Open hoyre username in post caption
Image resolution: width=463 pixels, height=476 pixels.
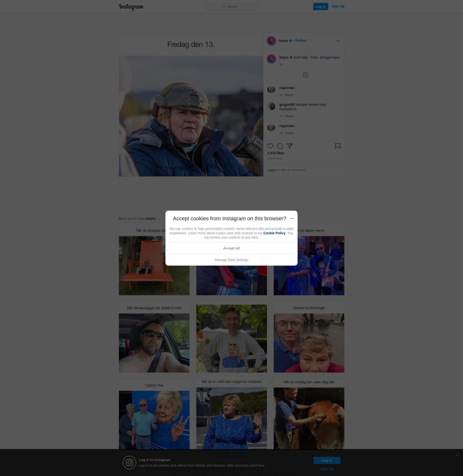[284, 57]
